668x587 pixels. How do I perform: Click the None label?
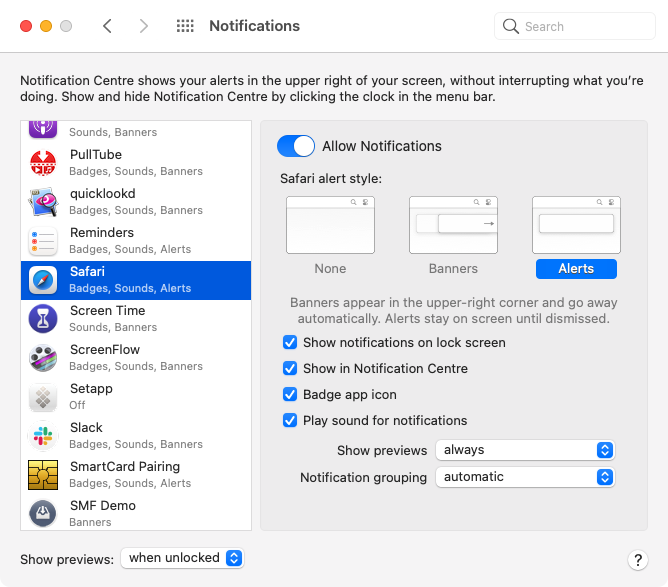coord(330,269)
